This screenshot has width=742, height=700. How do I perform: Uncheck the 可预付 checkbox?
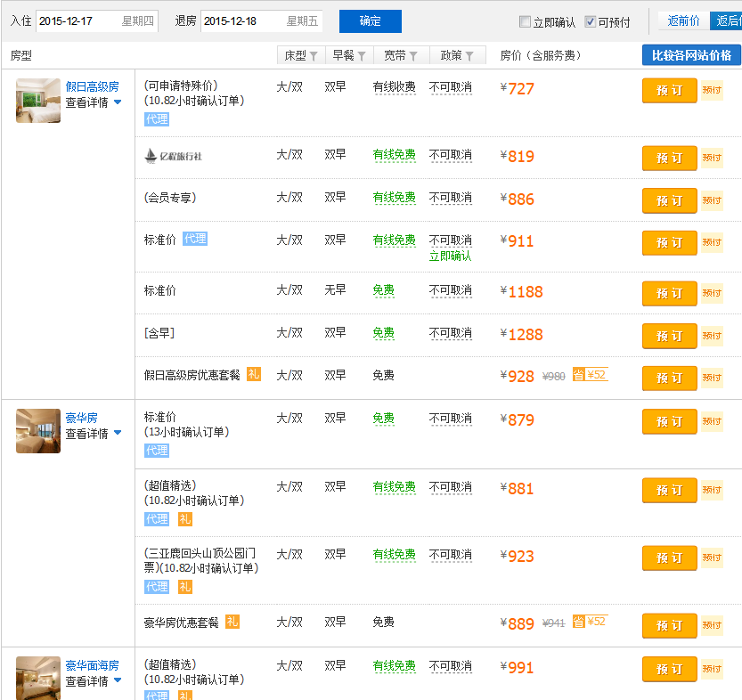click(591, 22)
